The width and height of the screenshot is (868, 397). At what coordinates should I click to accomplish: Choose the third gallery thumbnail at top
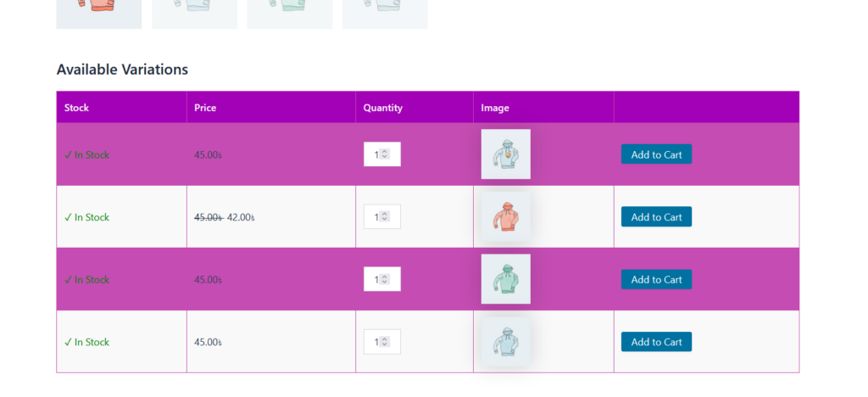[289, 13]
